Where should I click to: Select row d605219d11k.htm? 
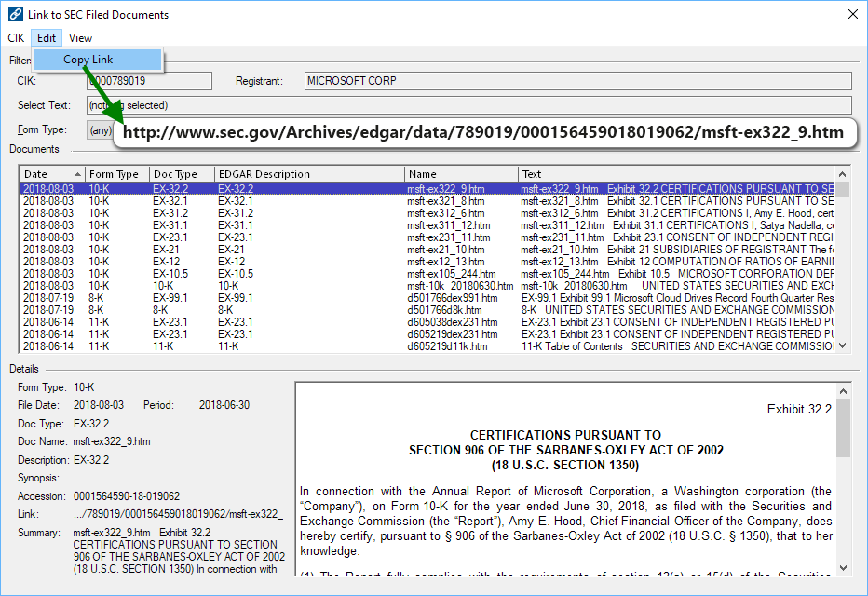tap(427, 347)
